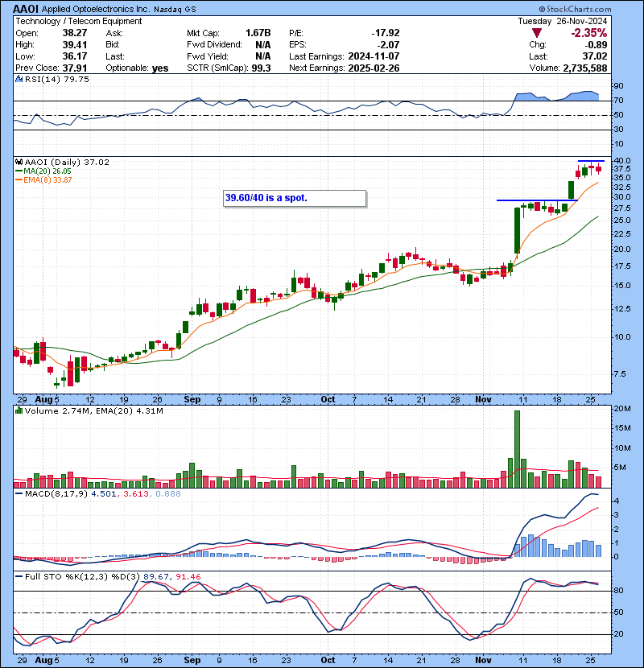
Task: Click the stochastic %D value 91.46
Action: 188,577
